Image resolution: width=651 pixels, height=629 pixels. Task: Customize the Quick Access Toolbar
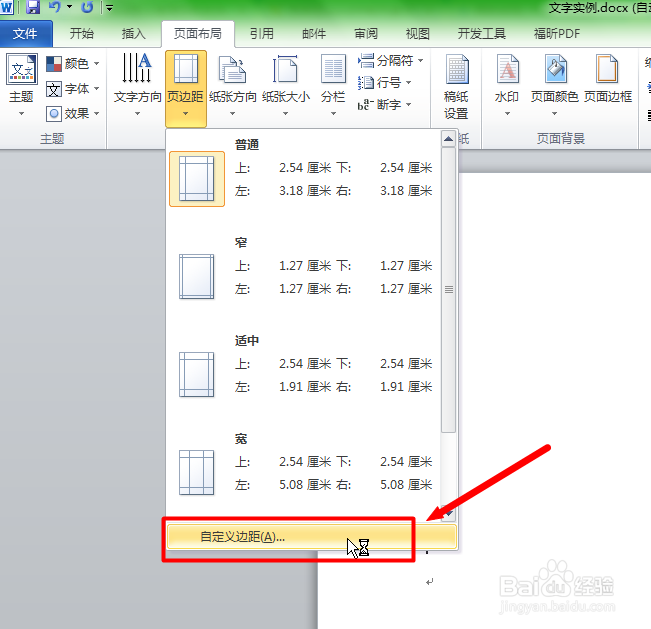(110, 7)
